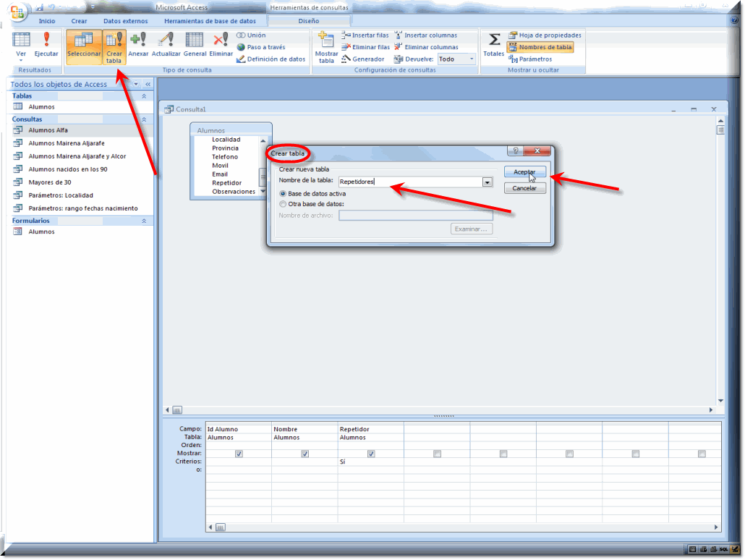This screenshot has height=560, width=745.
Task: Select the Diseño ribbon tab
Action: pos(309,21)
